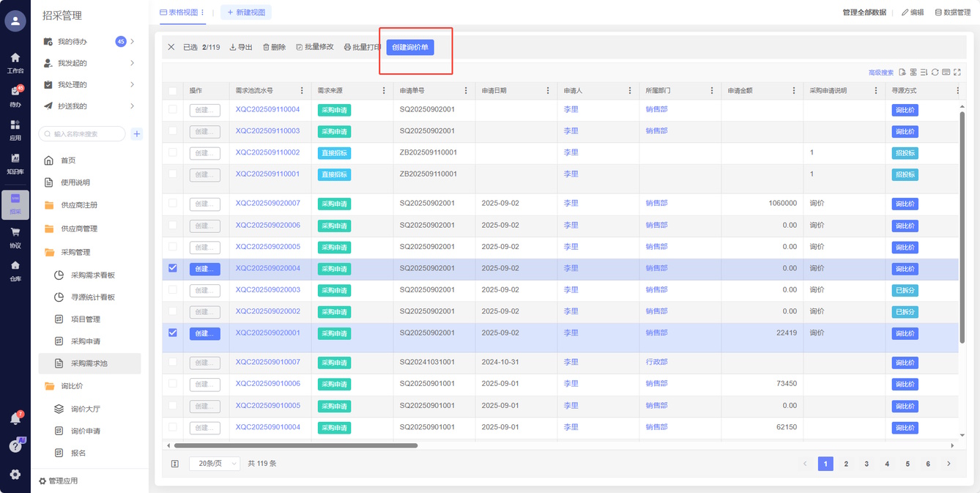The width and height of the screenshot is (980, 493).
Task: Open the settings gear in the left rail
Action: [x=15, y=475]
